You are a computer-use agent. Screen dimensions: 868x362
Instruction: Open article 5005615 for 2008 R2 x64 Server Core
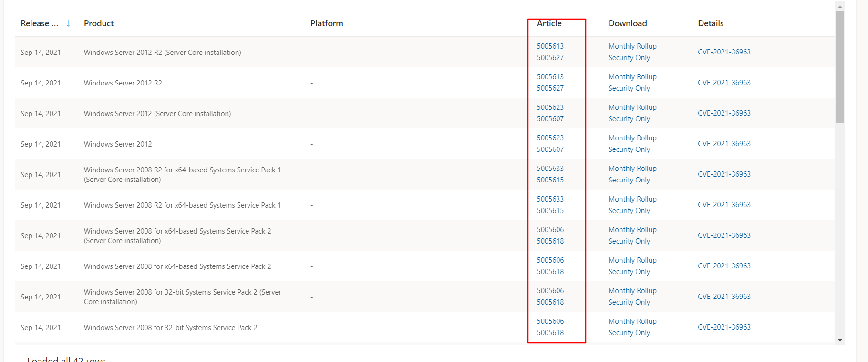pos(550,180)
